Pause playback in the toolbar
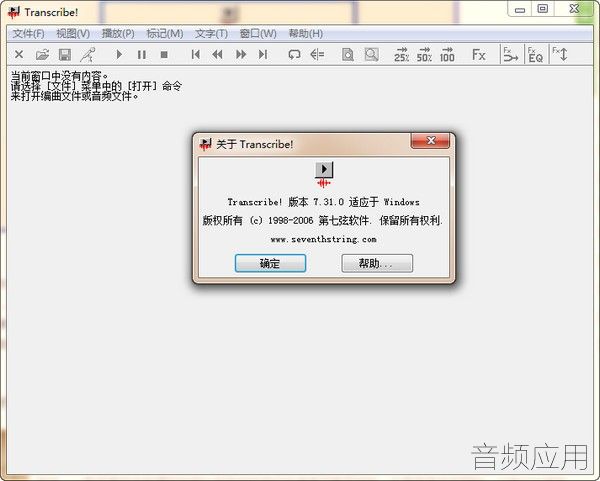 [x=142, y=55]
